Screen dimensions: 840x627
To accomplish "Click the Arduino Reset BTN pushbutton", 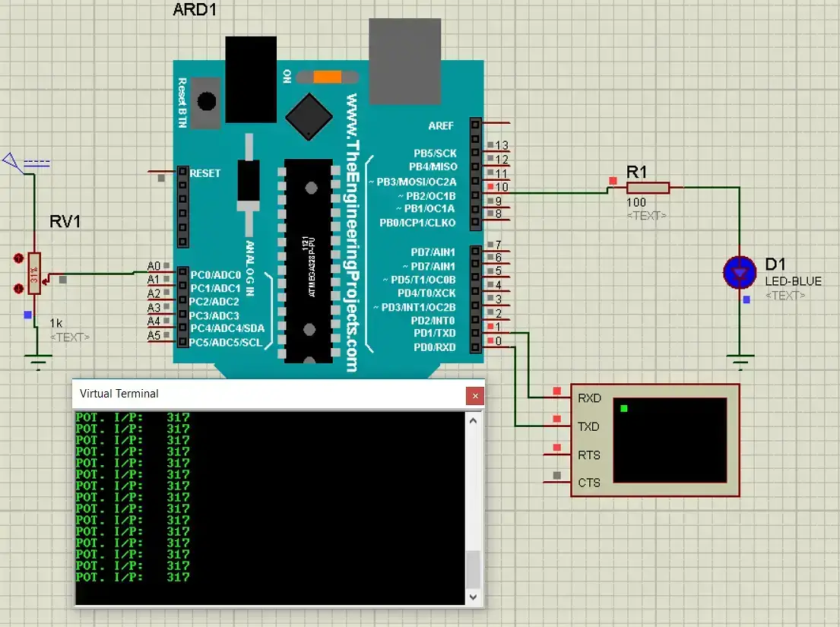I will pyautogui.click(x=206, y=102).
